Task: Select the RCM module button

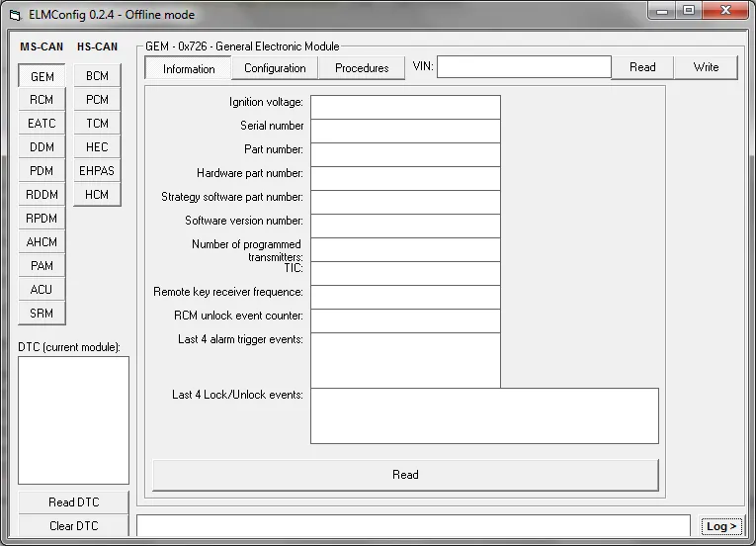Action: 42,100
